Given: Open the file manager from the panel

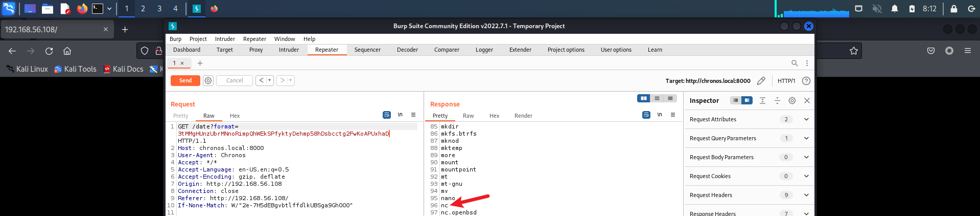Looking at the screenshot, I should pyautogui.click(x=48, y=9).
